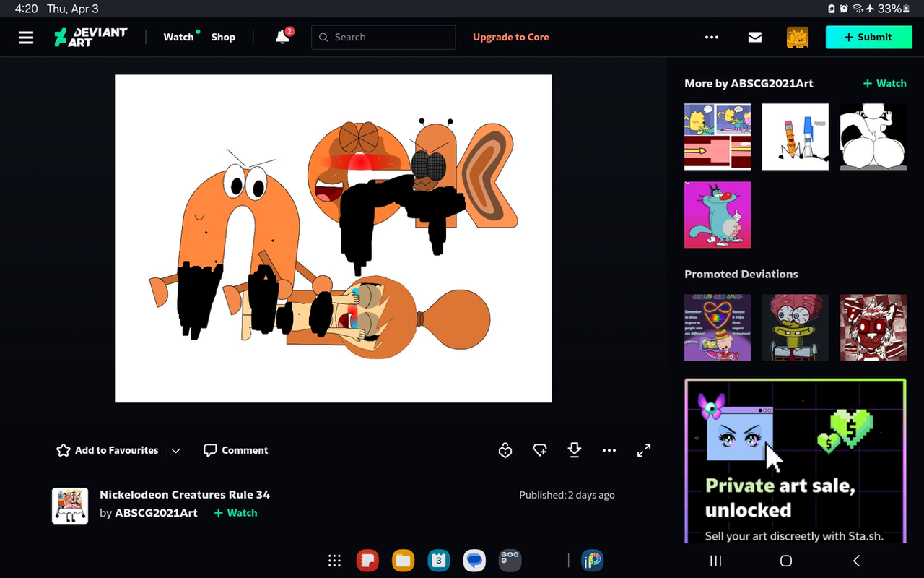Open the three-dot header menu
This screenshot has height=578, width=924.
tap(712, 38)
